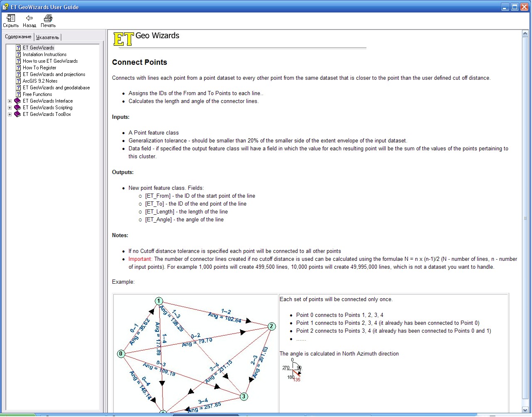Click the [ET_Length] field description
Viewport: 532px width, 417px height.
tap(186, 212)
